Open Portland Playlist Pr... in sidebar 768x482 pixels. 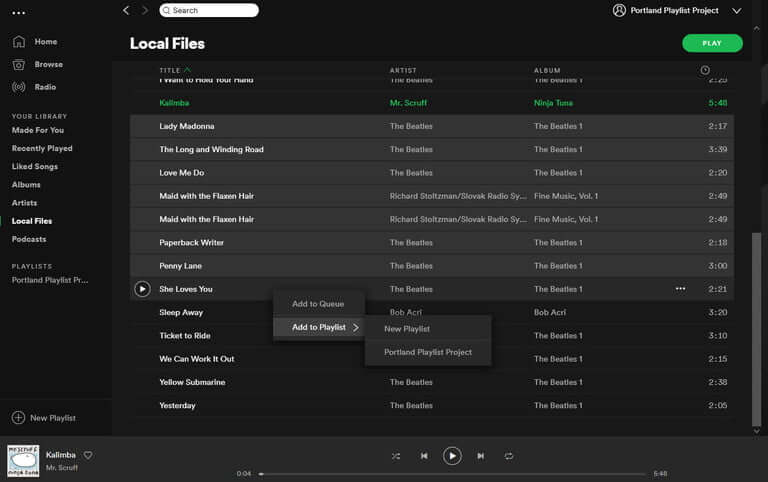click(50, 280)
